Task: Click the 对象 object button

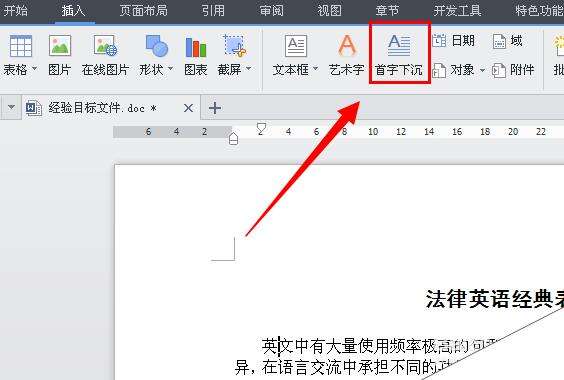Action: 453,70
